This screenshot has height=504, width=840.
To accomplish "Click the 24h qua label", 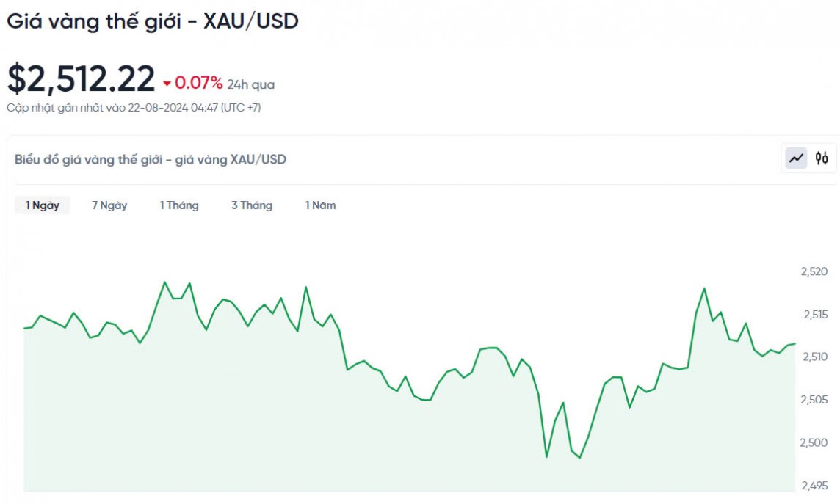I will coord(250,84).
